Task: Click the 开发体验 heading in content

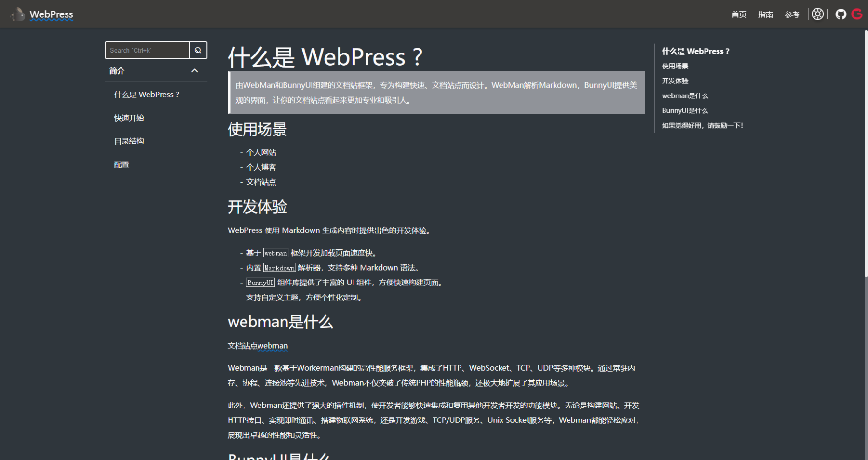Action: coord(257,206)
